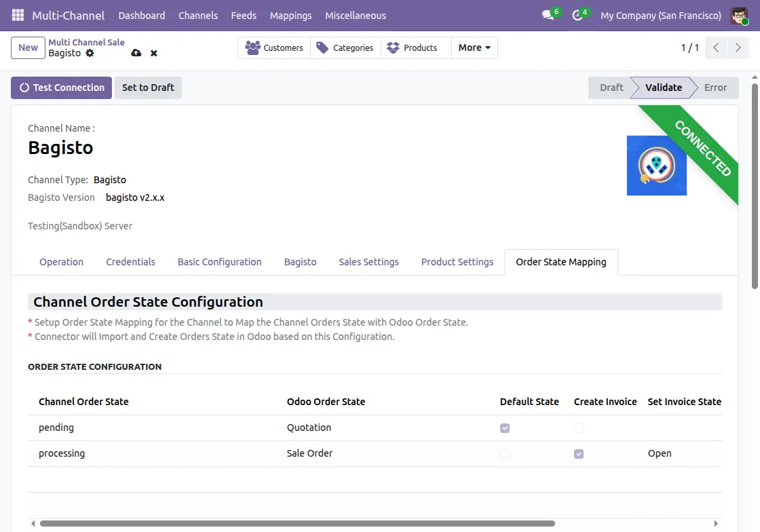Viewport: 760px width, 532px height.
Task: Expand the More dropdown
Action: coord(474,47)
